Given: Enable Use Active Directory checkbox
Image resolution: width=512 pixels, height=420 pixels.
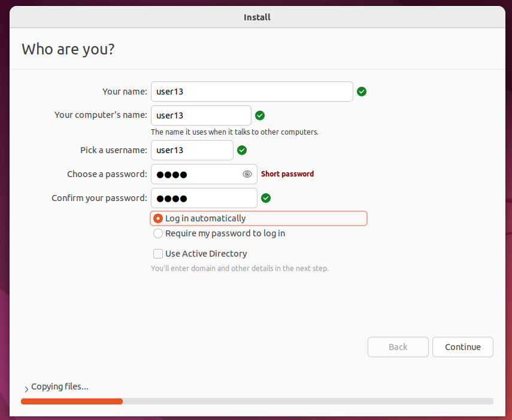Looking at the screenshot, I should click(158, 254).
